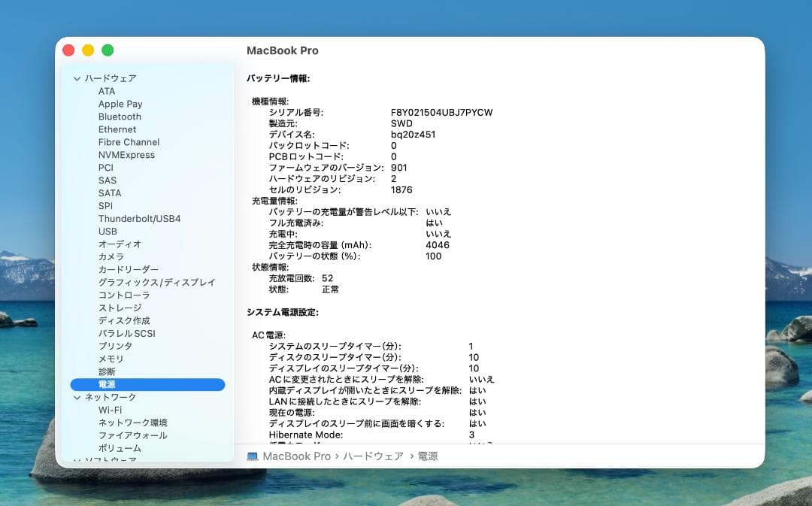Select NVMExpress in the sidebar
Screen dimensions: 812x506
(126, 155)
